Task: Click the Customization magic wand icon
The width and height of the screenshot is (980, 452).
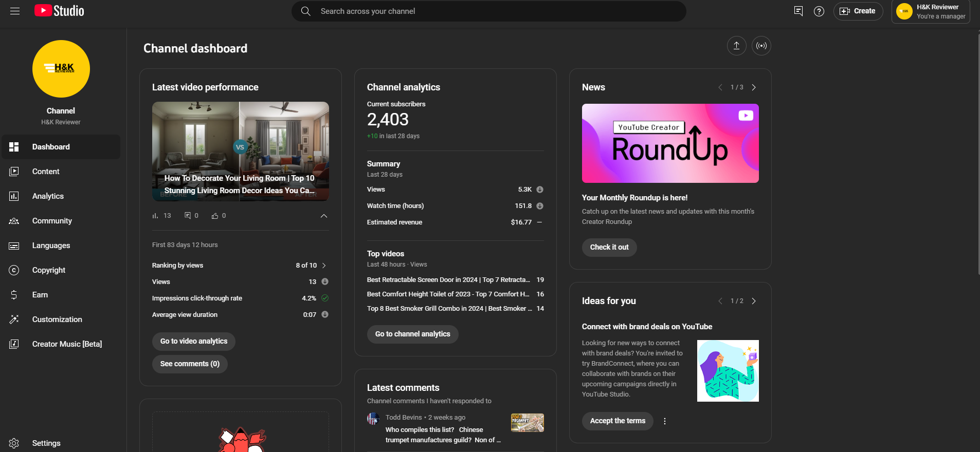Action: (14, 319)
